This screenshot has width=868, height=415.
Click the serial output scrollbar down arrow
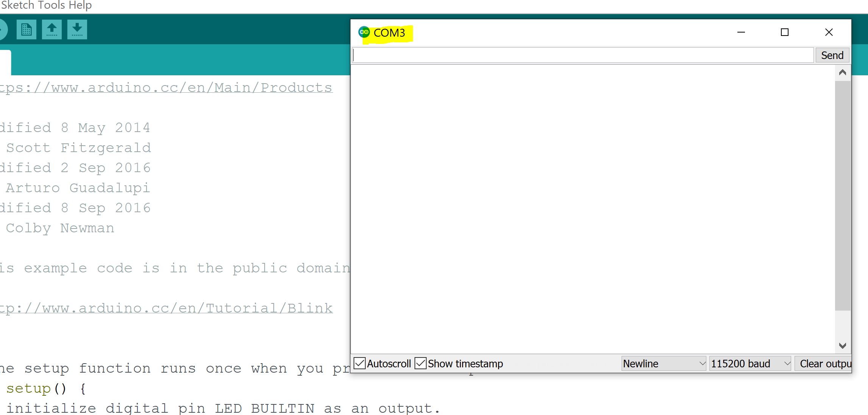(843, 345)
